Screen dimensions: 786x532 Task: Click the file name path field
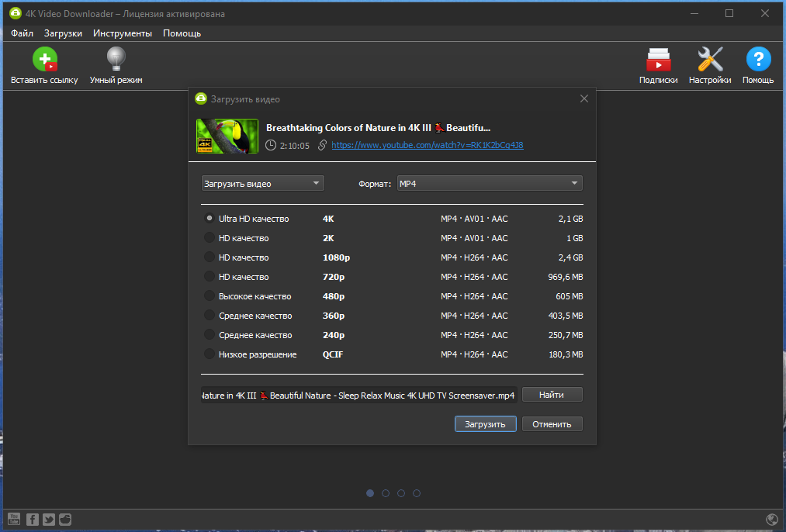click(359, 395)
